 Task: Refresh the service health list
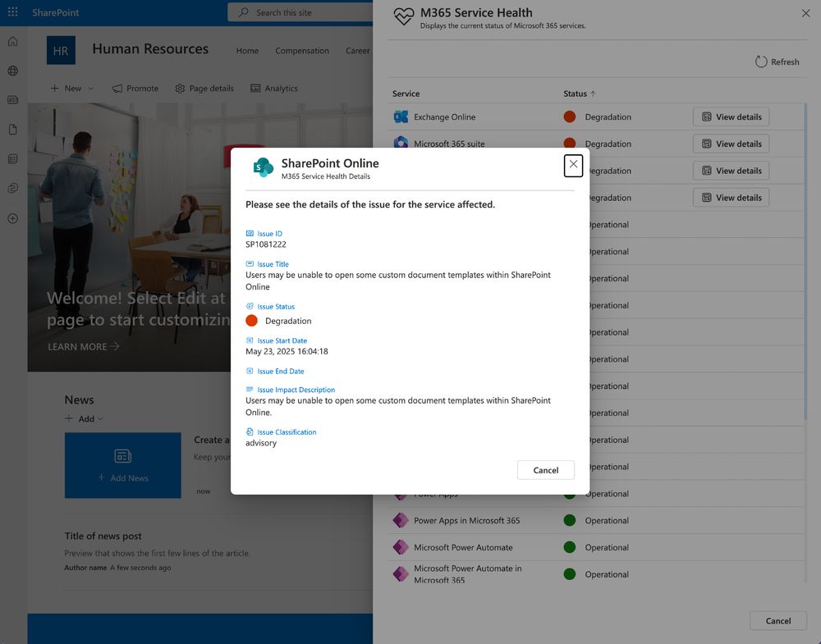point(777,62)
